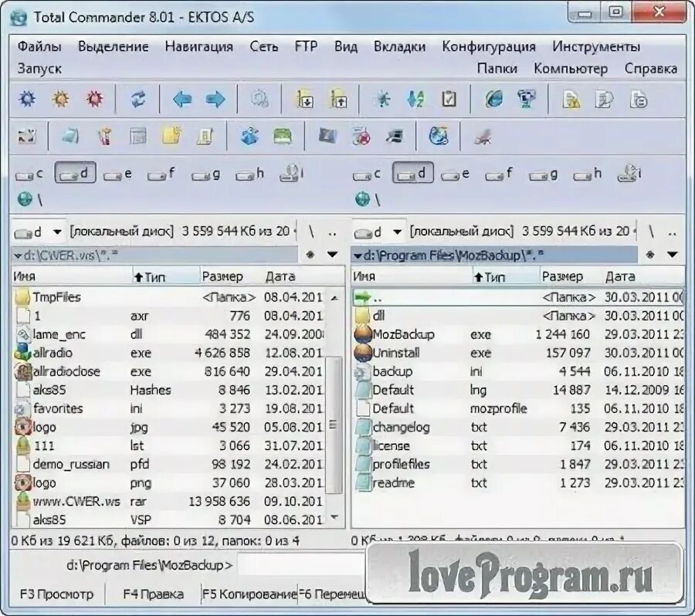Open the Навигация menu

click(199, 46)
